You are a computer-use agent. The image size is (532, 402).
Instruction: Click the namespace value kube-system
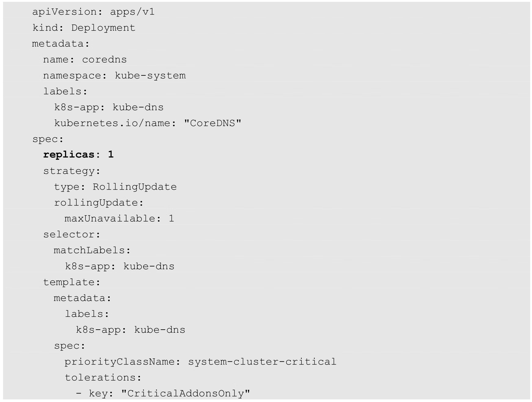(150, 75)
